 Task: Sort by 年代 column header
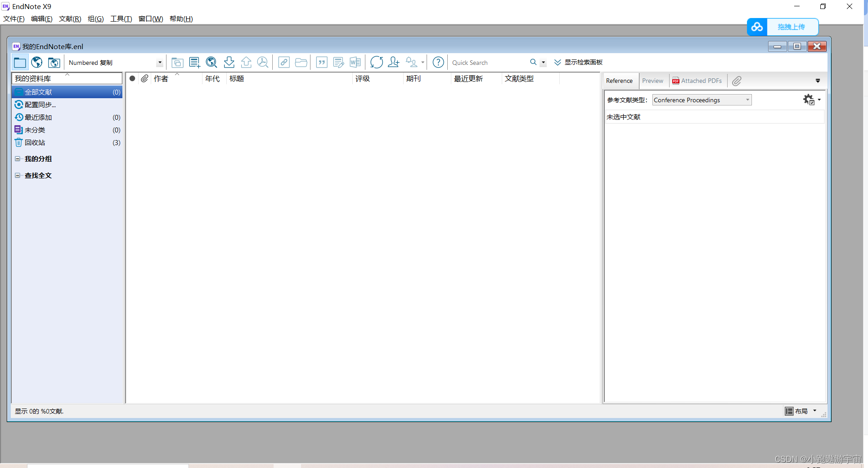click(x=214, y=78)
